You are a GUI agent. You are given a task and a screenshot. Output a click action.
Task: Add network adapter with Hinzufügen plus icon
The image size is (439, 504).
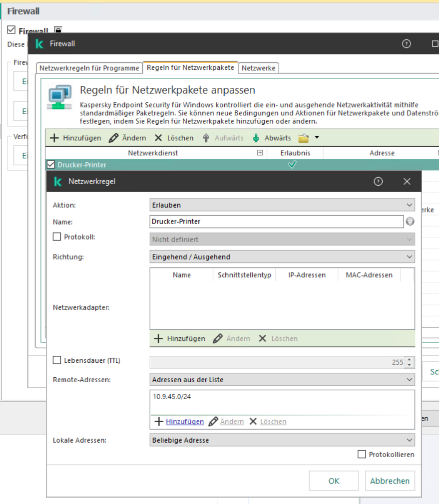158,339
